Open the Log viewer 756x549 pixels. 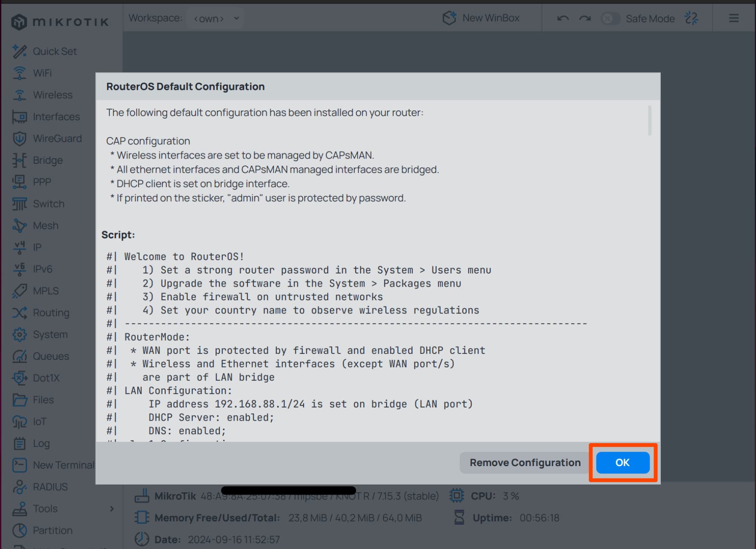pyautogui.click(x=41, y=443)
